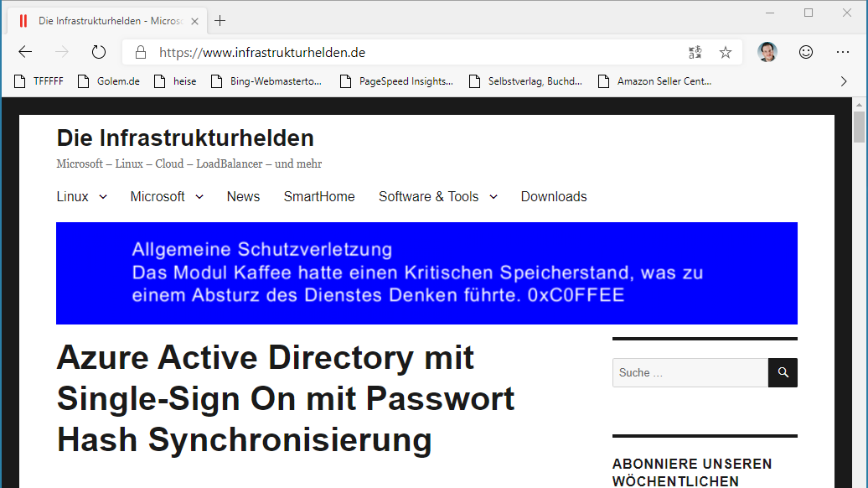The height and width of the screenshot is (488, 868).
Task: Open the Die Infrastrukturhelden site title
Action: (x=185, y=138)
